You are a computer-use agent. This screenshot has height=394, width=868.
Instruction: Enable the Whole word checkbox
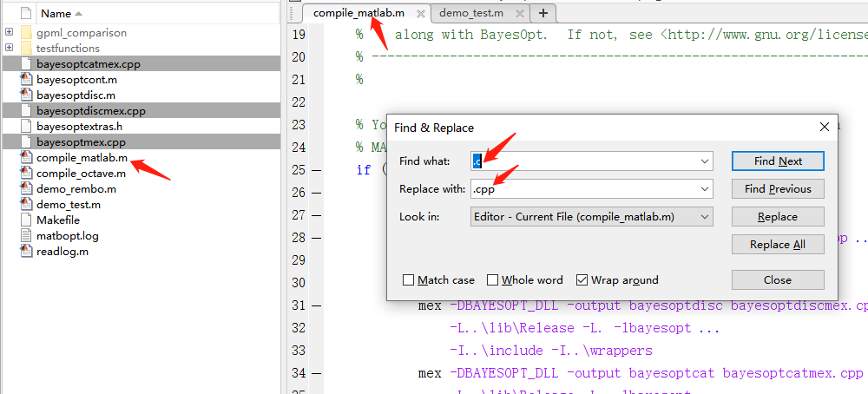tap(493, 280)
